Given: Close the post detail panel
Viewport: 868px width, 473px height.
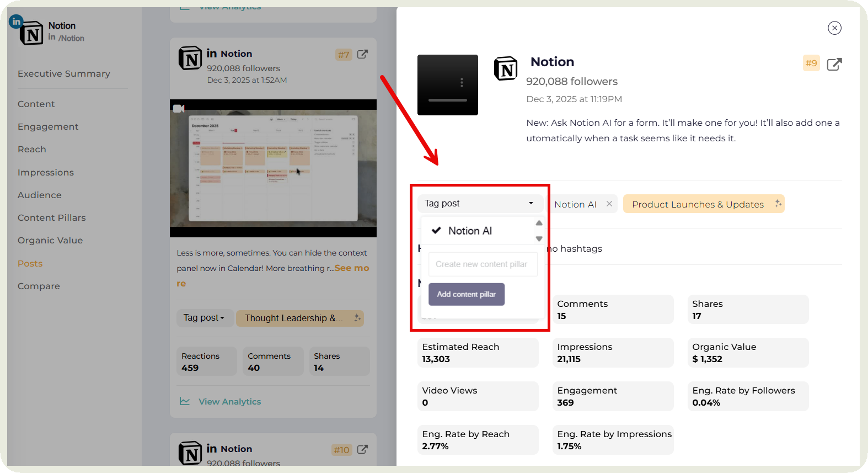Looking at the screenshot, I should [x=834, y=28].
